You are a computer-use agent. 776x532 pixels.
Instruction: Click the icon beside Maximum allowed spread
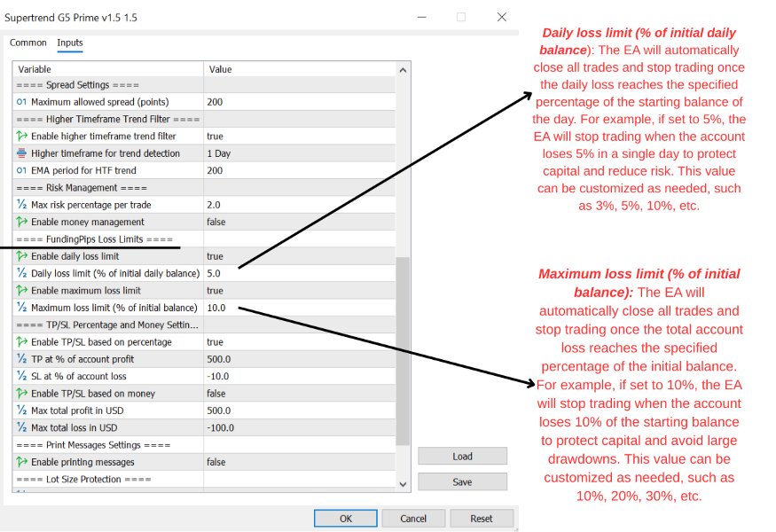click(x=21, y=101)
